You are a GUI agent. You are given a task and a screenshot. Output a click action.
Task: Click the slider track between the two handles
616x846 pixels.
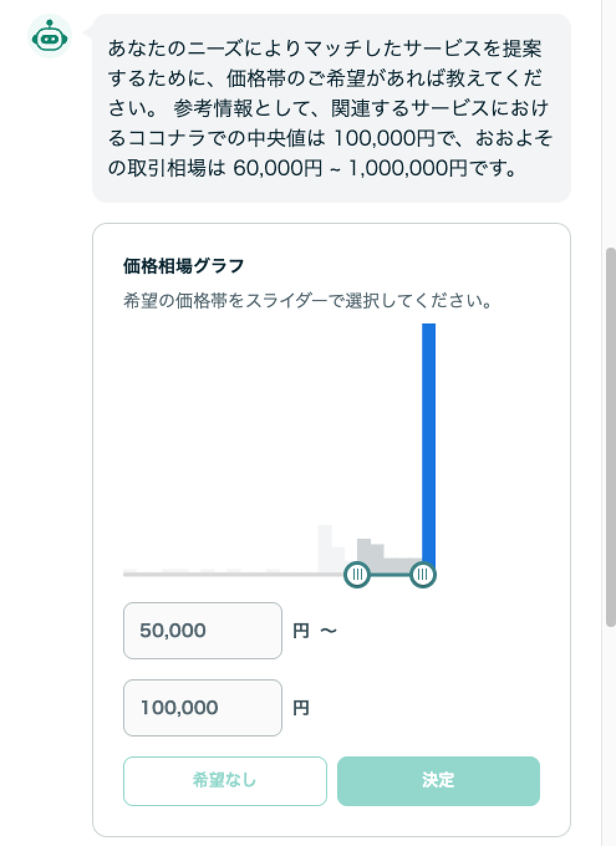coord(390,574)
